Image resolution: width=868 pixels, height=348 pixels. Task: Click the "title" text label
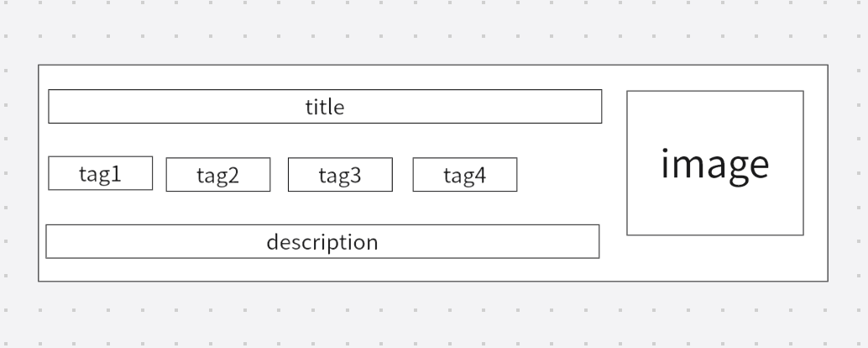coord(324,107)
